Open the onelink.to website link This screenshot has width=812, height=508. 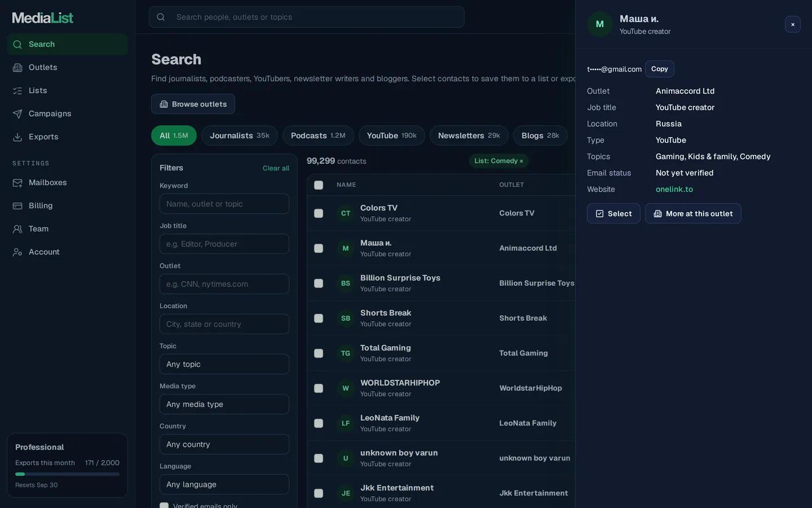pos(674,189)
